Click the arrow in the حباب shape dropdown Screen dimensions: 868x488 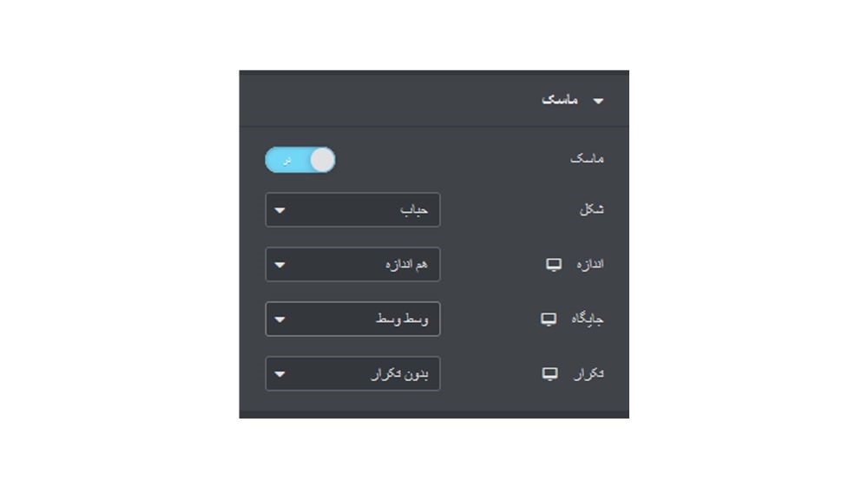[279, 210]
